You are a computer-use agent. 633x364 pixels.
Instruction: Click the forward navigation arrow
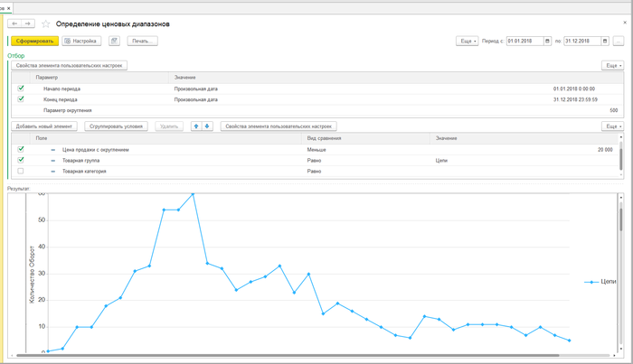[28, 23]
